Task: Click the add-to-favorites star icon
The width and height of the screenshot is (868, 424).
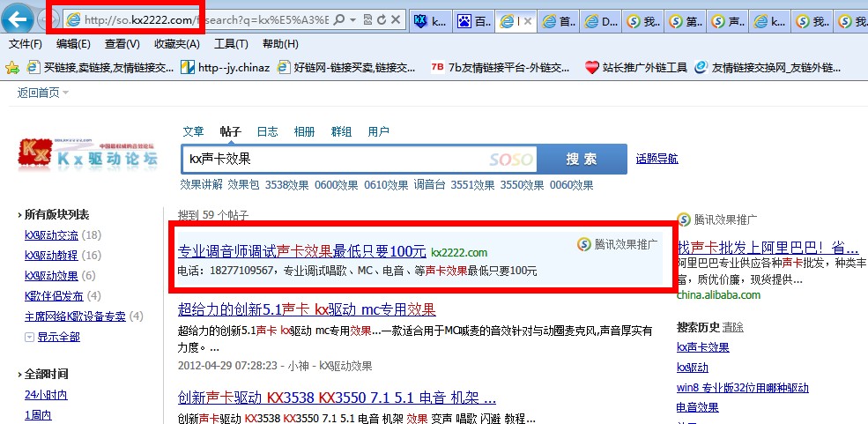Action: coord(12,68)
